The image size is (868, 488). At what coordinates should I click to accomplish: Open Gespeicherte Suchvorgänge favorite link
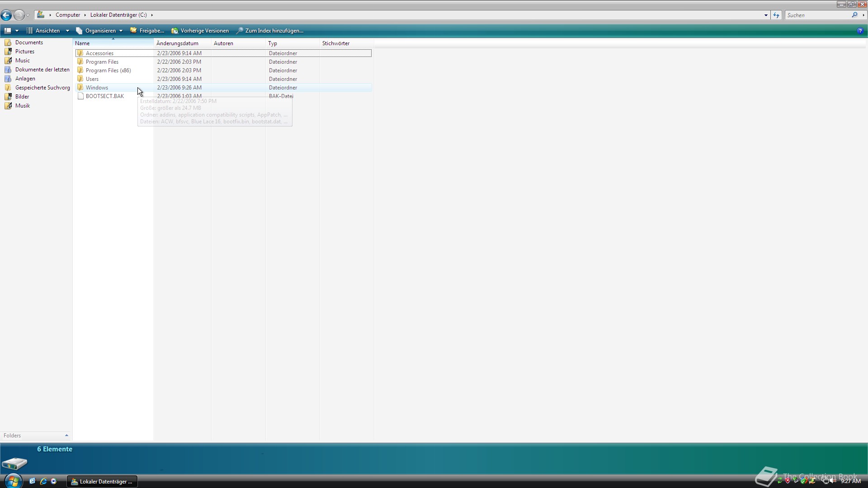coord(42,88)
